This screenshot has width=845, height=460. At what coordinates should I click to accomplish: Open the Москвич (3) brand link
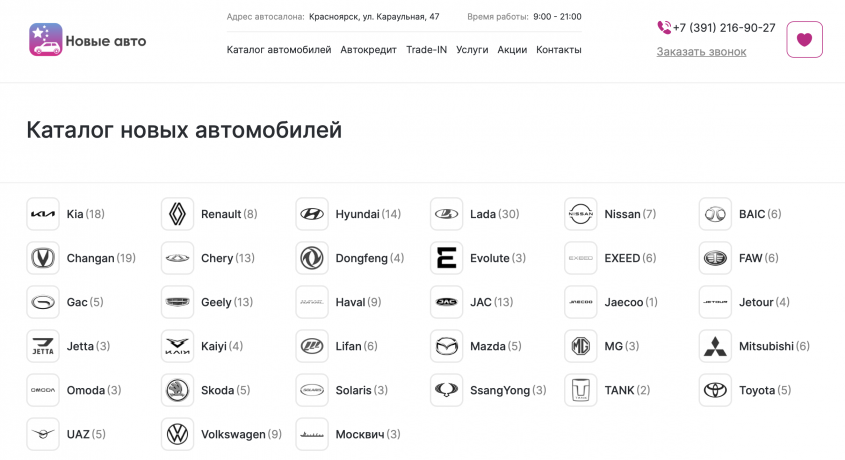pyautogui.click(x=368, y=434)
